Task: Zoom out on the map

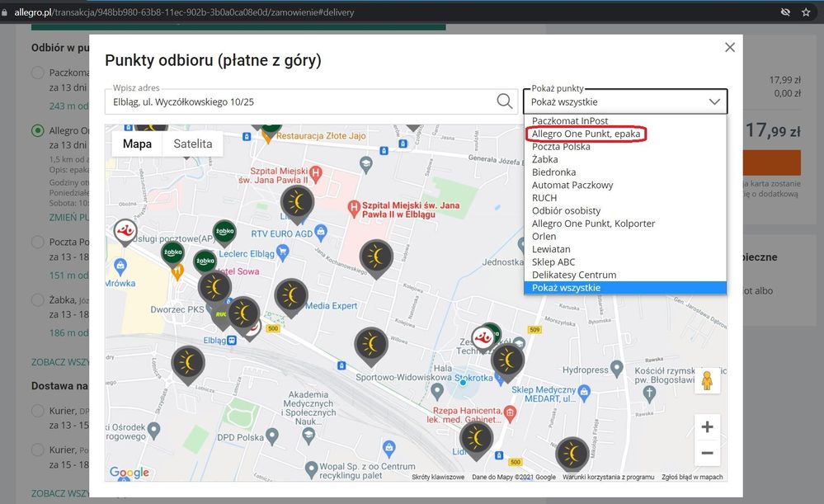Action: point(708,453)
